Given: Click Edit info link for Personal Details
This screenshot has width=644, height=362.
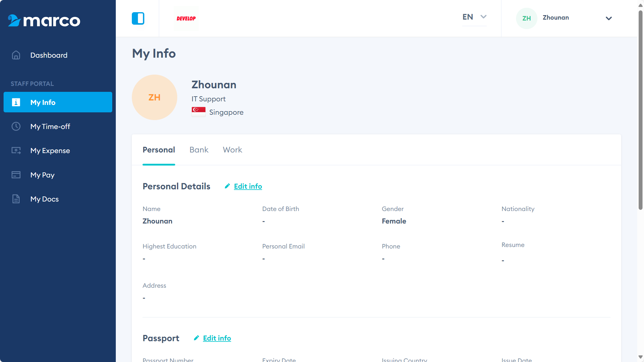Looking at the screenshot, I should pyautogui.click(x=248, y=186).
